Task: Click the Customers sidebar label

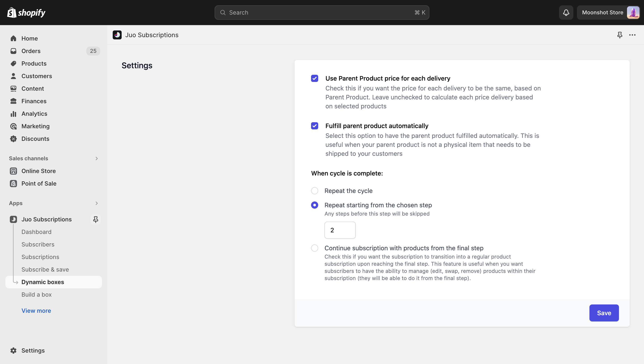Action: tap(37, 76)
